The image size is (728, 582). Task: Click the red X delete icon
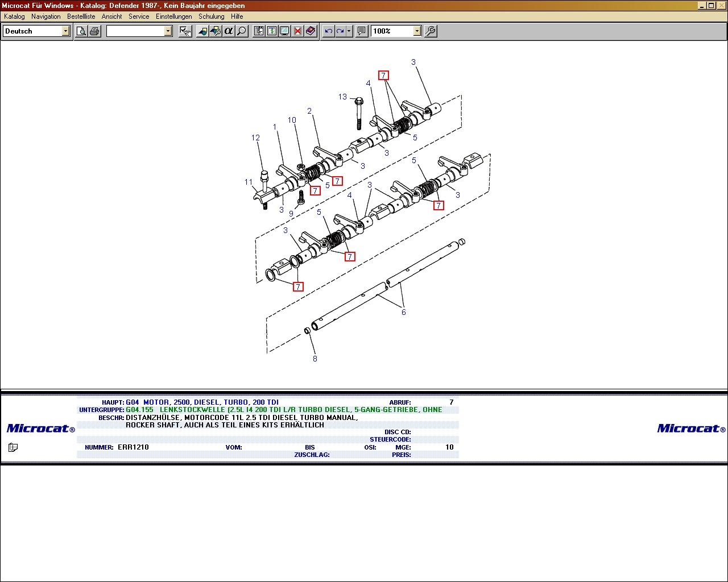(297, 31)
